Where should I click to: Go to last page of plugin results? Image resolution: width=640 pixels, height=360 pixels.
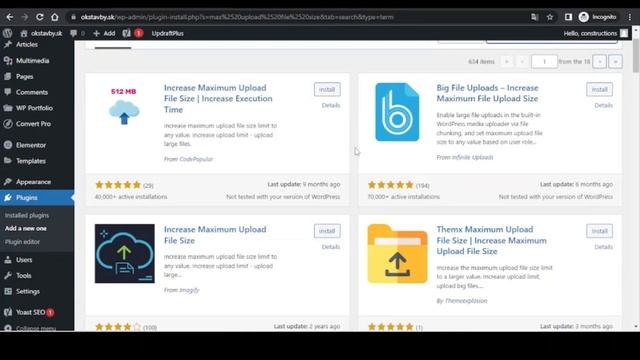(616, 62)
